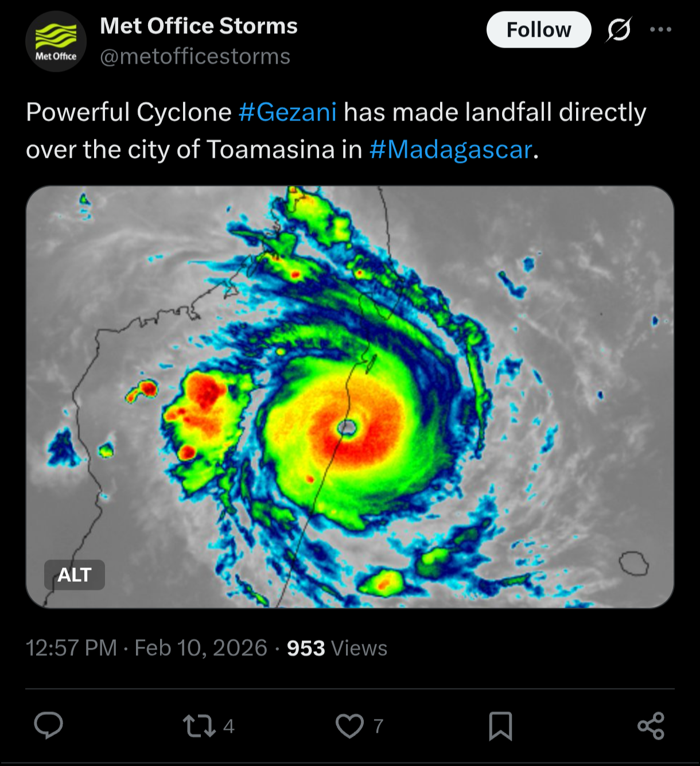The height and width of the screenshot is (766, 700).
Task: Click the Met Office Storms display name
Action: point(199,26)
